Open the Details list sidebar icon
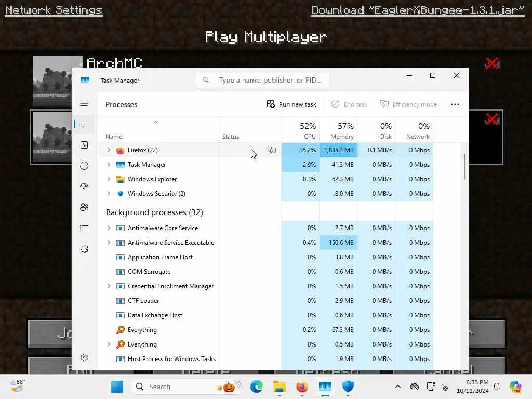532x399 pixels. click(84, 228)
